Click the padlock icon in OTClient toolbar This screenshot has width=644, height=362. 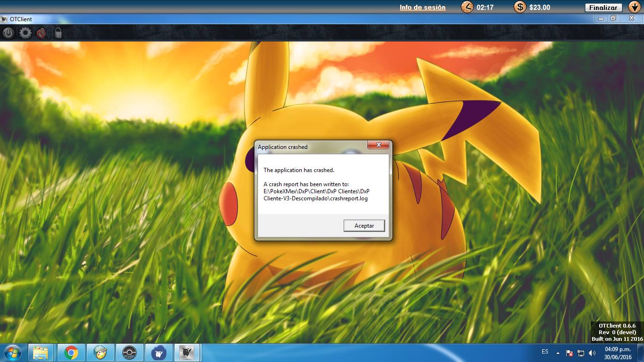(58, 33)
